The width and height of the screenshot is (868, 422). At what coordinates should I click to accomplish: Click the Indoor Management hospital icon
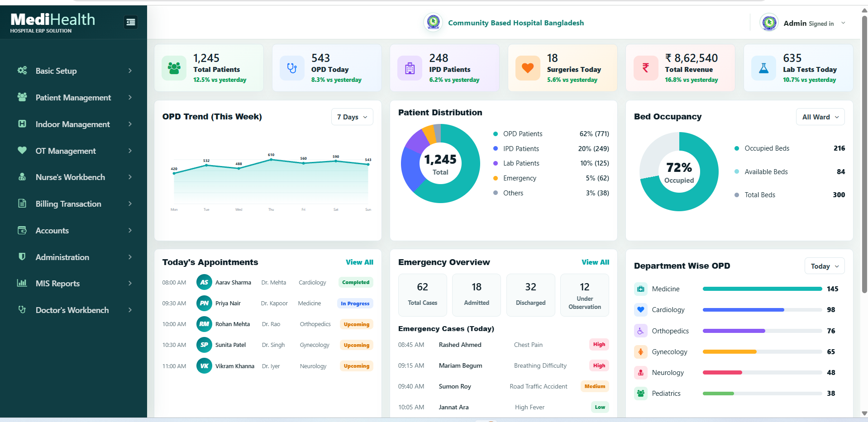tap(22, 123)
